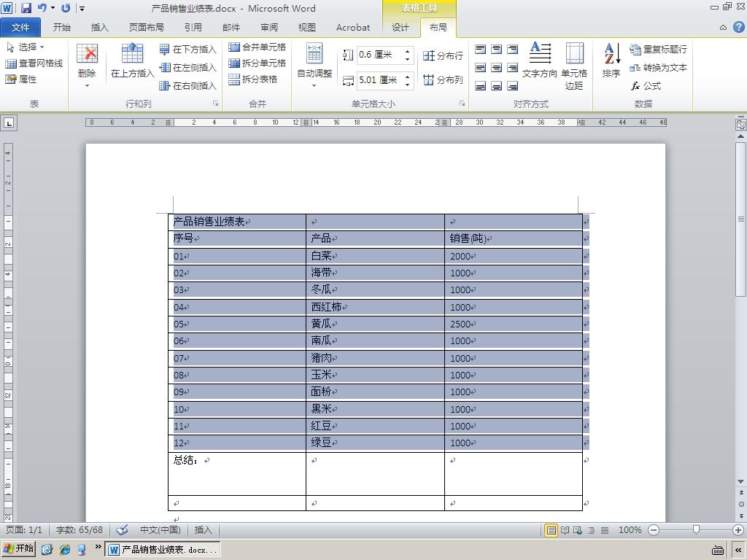Open the 文件 File tab
Image resolution: width=747 pixels, height=560 pixels.
(x=20, y=28)
